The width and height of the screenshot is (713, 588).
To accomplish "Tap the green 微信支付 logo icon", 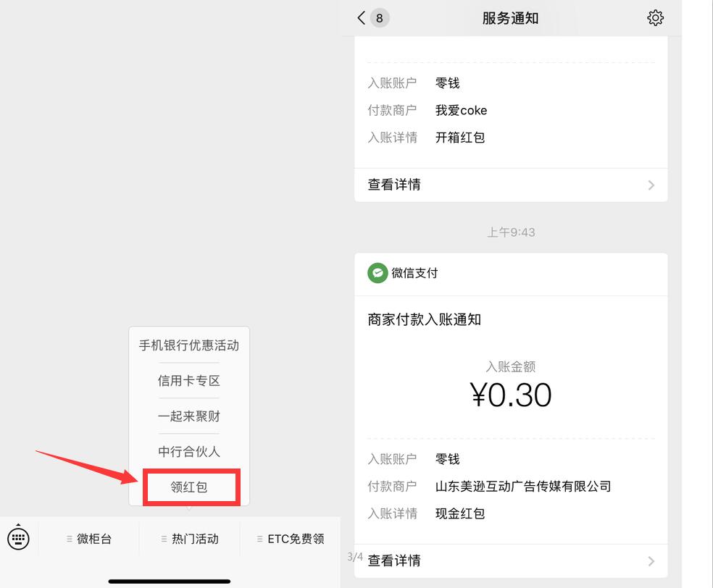I will pyautogui.click(x=378, y=273).
